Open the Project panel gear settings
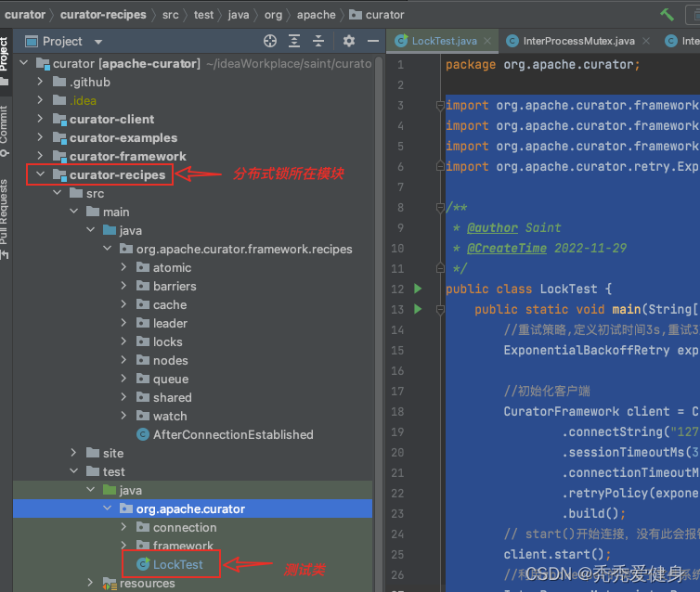 tap(349, 41)
